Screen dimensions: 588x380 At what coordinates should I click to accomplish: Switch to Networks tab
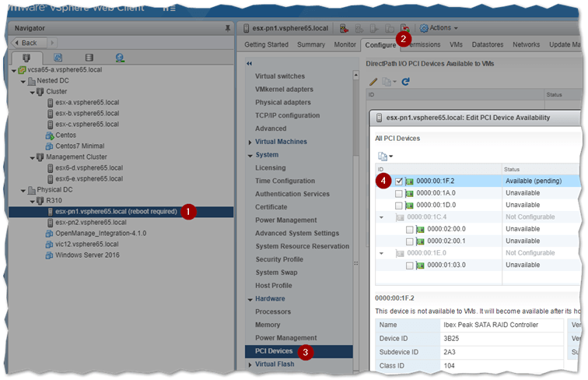click(x=526, y=44)
